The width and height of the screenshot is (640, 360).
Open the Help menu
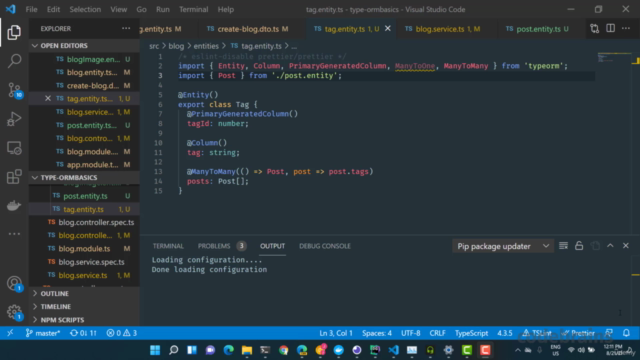click(x=226, y=9)
